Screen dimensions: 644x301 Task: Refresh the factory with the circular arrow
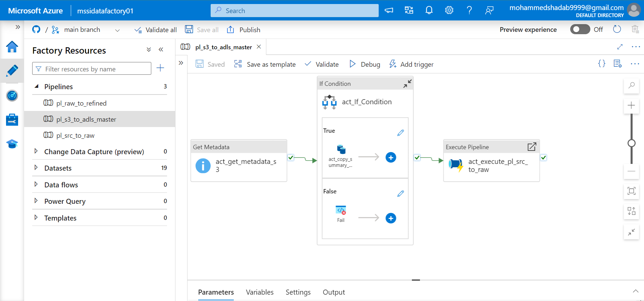click(x=617, y=29)
